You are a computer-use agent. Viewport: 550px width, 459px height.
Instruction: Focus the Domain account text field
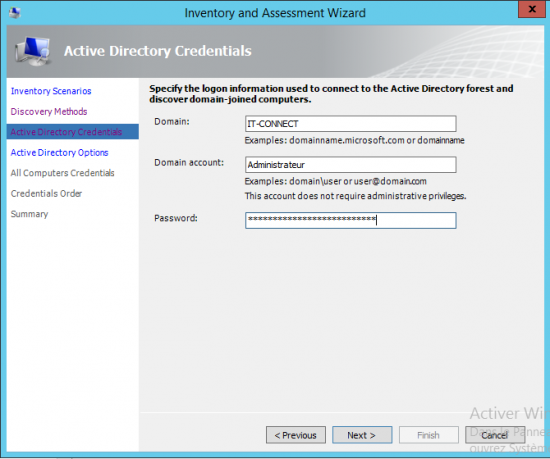click(x=350, y=165)
